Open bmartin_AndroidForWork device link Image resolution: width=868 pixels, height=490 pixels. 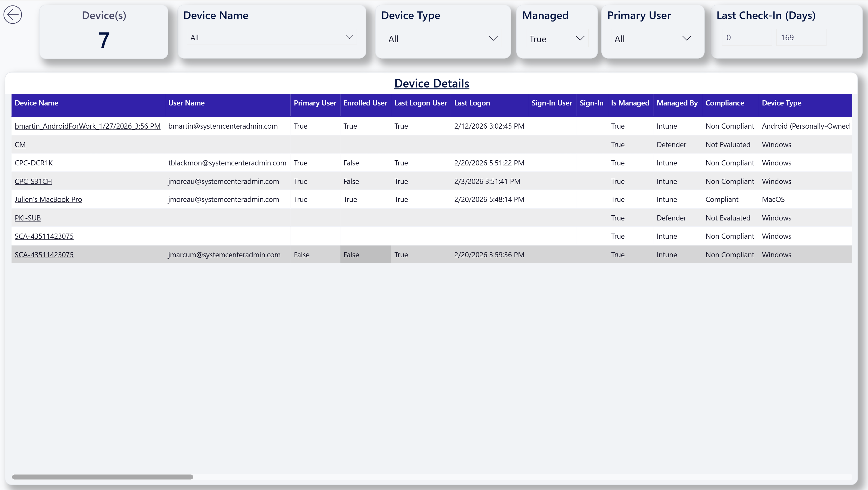click(88, 126)
